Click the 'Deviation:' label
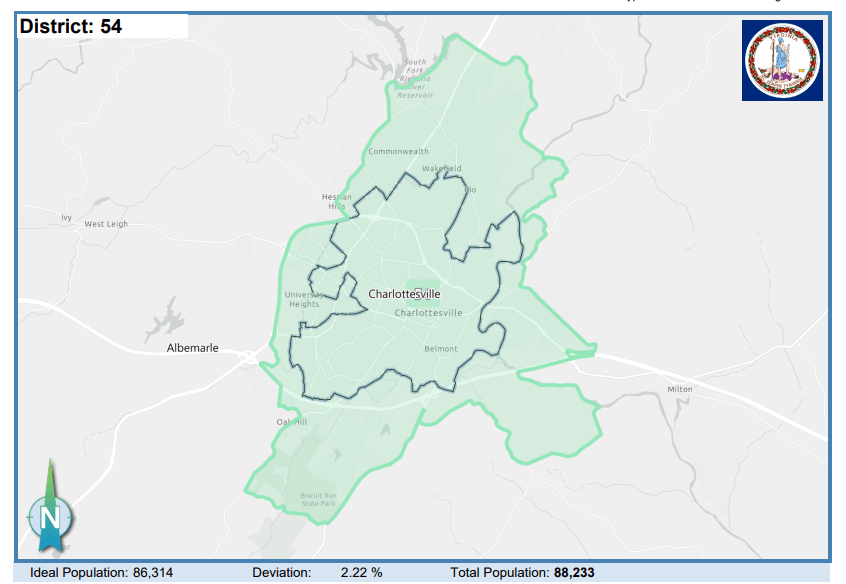Screen dimensions: 846x584 [282, 573]
